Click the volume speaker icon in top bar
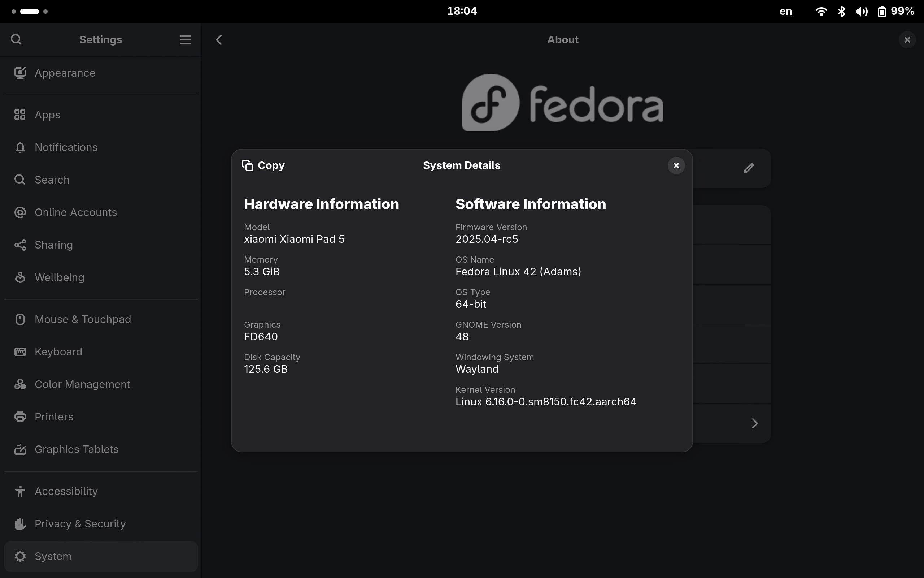924x578 pixels. pos(862,12)
